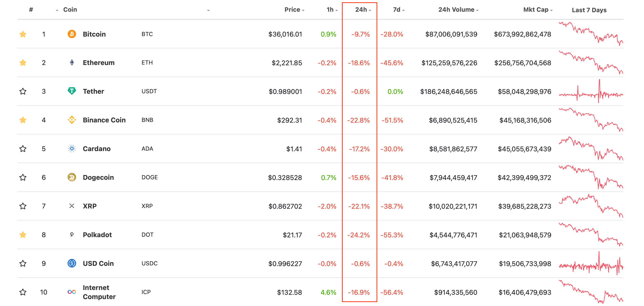Click the Binance Coin logo icon
644x306 pixels.
coord(72,120)
